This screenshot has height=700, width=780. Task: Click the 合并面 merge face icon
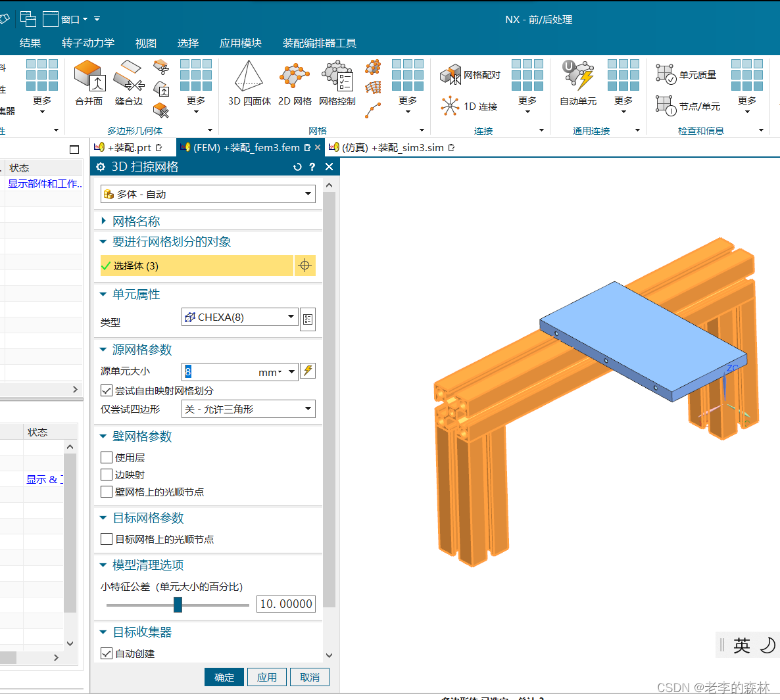[89, 76]
